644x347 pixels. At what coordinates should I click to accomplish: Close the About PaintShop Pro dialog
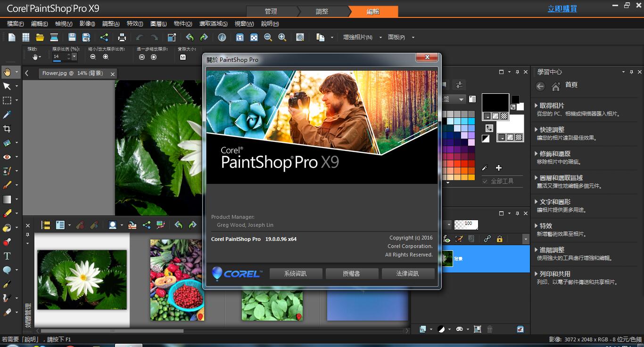(427, 57)
